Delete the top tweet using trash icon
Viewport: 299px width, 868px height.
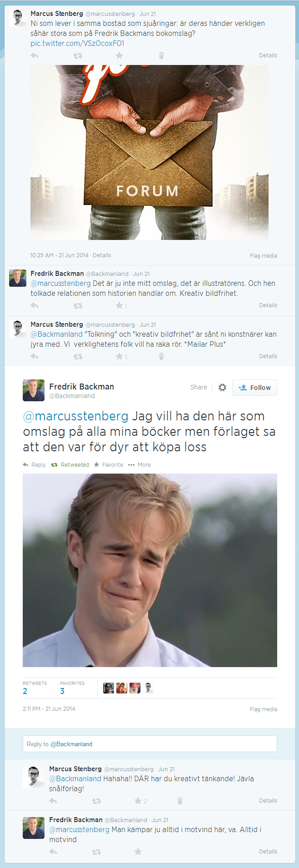click(x=161, y=55)
